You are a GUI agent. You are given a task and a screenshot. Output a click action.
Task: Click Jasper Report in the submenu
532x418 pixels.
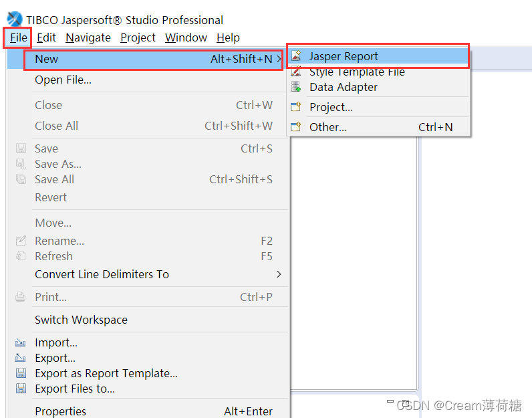378,56
